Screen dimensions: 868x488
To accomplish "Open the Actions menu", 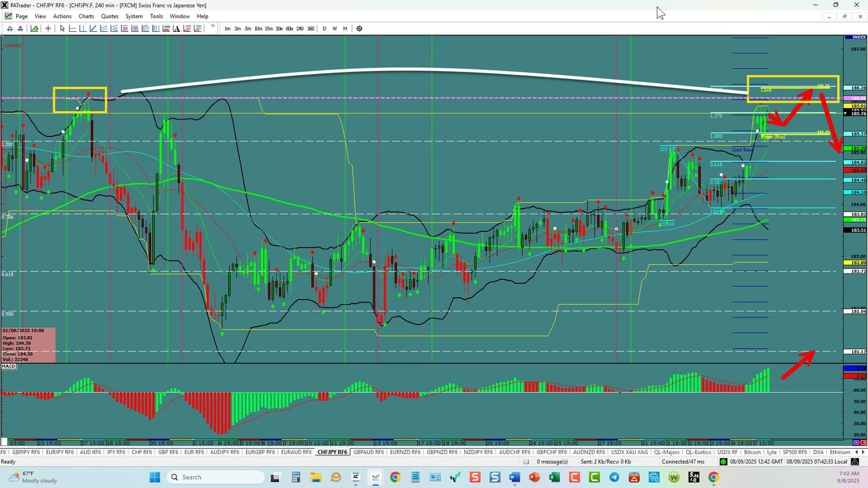I will [x=62, y=16].
